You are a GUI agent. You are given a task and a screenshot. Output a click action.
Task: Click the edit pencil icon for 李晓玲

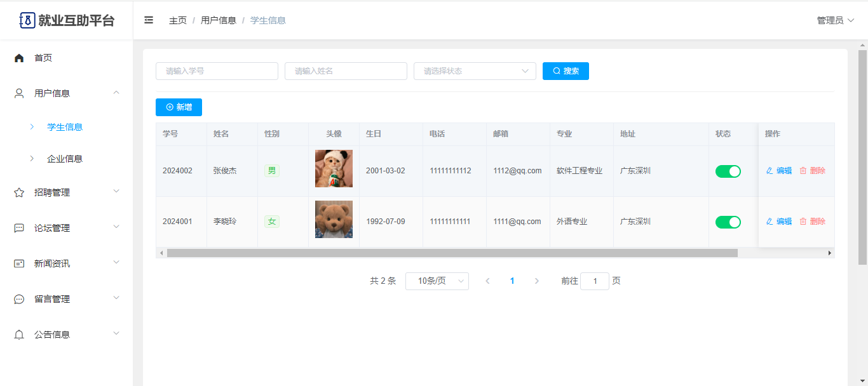[x=770, y=222]
